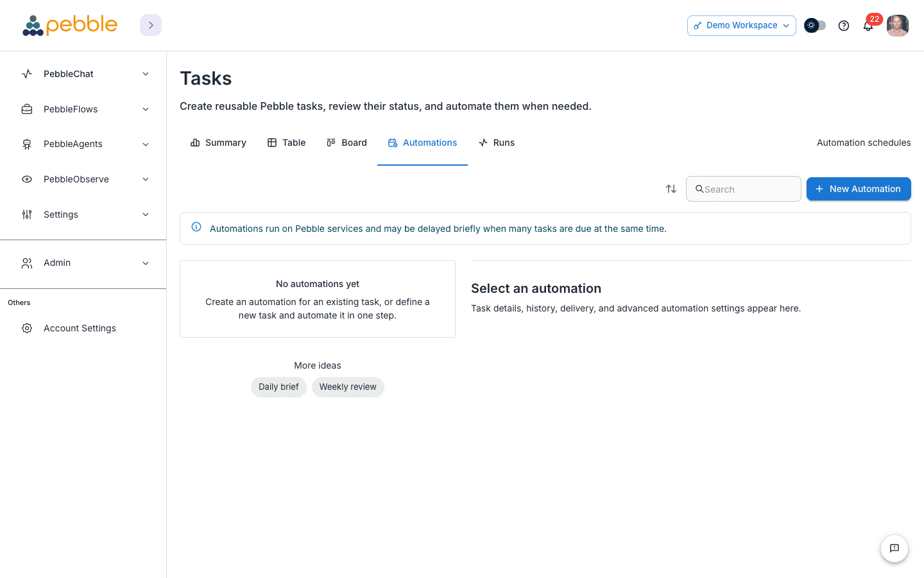Click the Automations tab calendar icon
Screen dimensions: 924x578
tap(393, 143)
